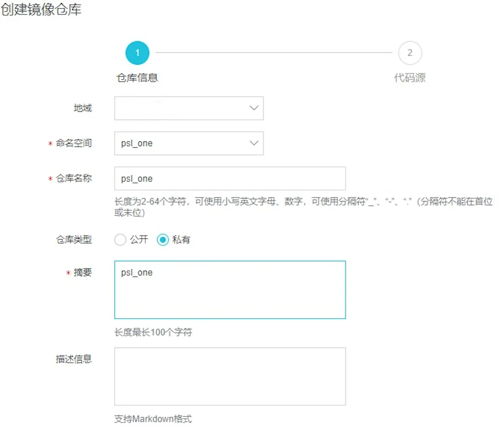Click the 支持Markdown格式 hint text
Screen dimensions: 504x437
[x=153, y=419]
